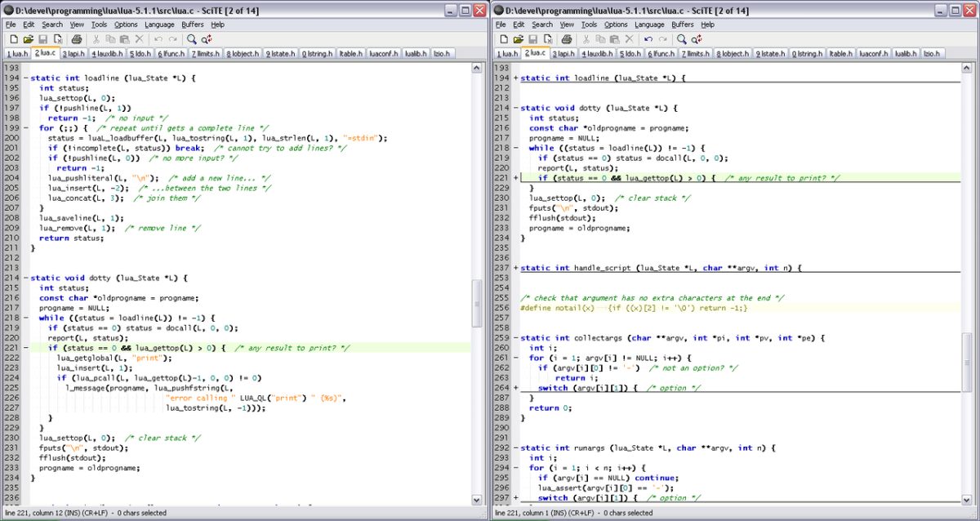The width and height of the screenshot is (980, 521).
Task: Click Close document icon in left SciTE window
Action: pos(59,39)
